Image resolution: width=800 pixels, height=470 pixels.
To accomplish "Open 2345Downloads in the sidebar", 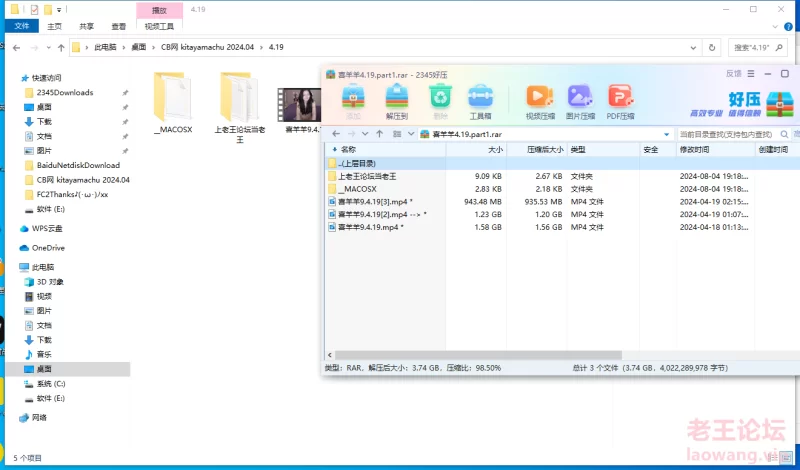I will click(x=65, y=92).
